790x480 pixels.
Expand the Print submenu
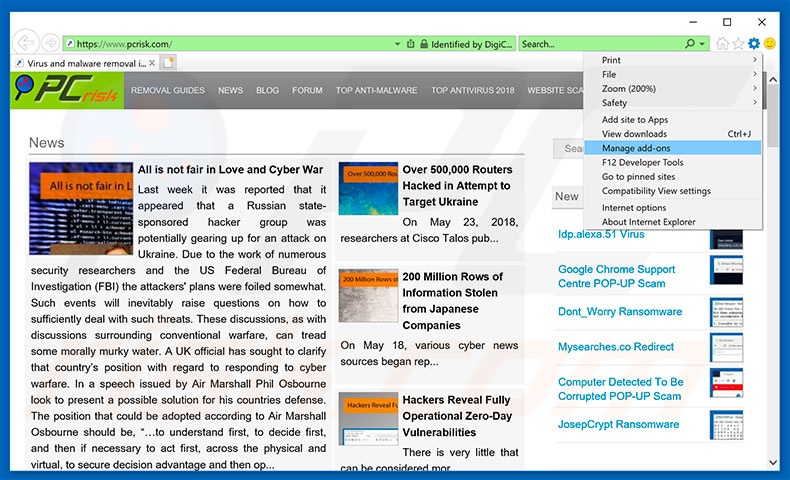pos(671,60)
